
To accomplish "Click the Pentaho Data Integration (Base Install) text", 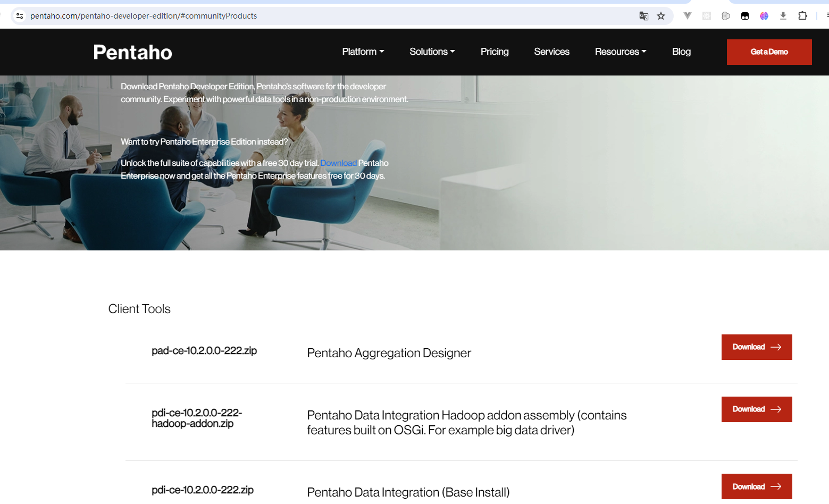I will (x=408, y=492).
